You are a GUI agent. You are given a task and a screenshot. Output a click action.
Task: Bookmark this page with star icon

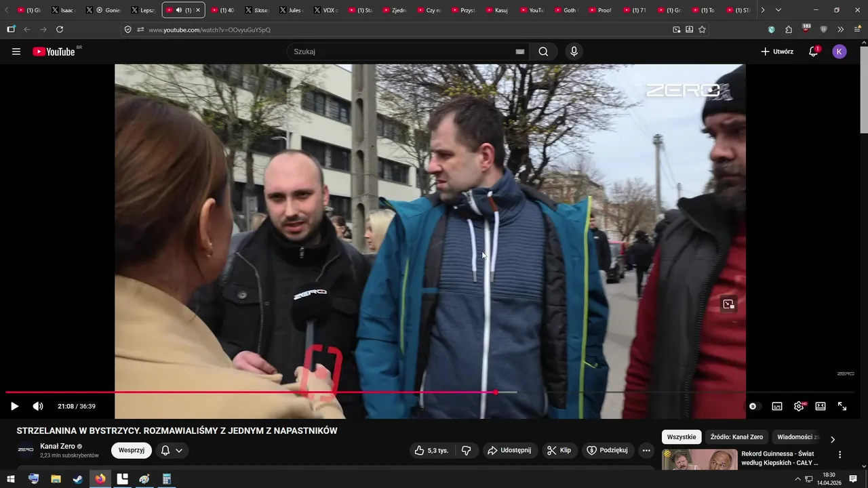tap(702, 30)
